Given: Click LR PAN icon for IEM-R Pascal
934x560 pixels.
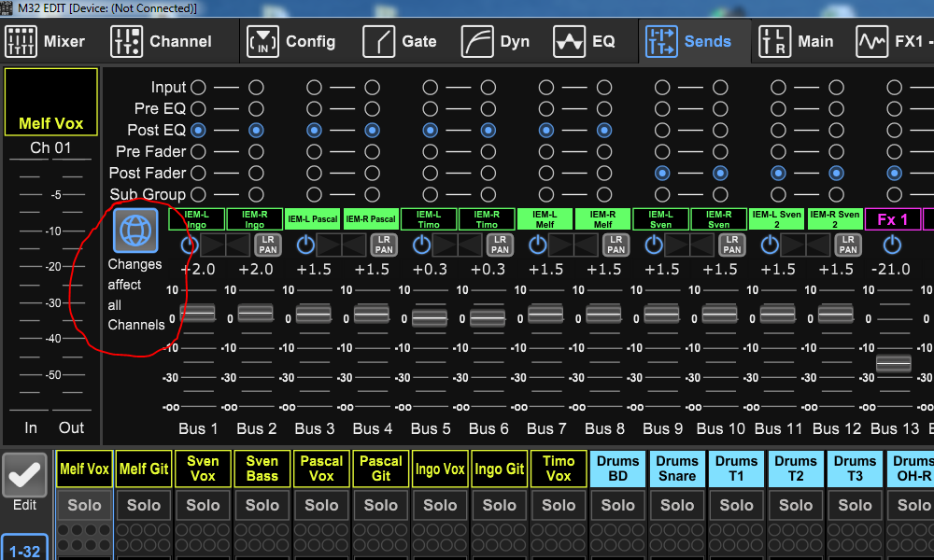Looking at the screenshot, I should pyautogui.click(x=384, y=245).
